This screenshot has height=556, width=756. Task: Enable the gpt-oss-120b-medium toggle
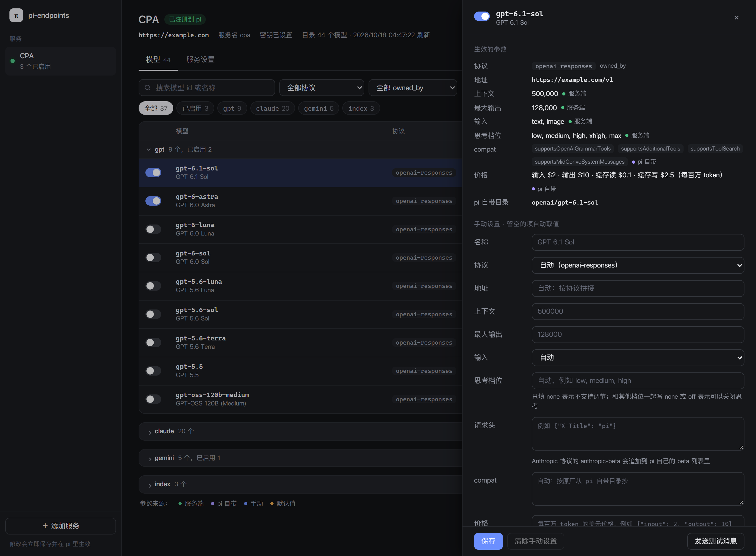point(153,399)
